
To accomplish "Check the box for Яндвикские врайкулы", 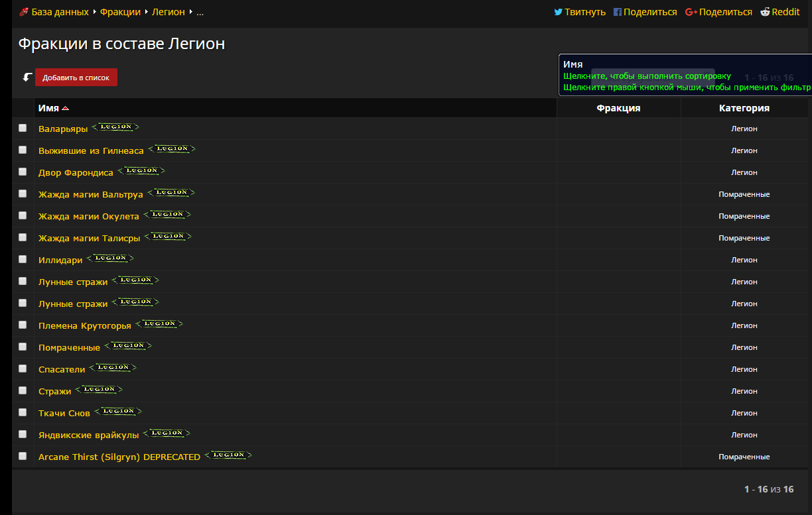I will click(23, 434).
